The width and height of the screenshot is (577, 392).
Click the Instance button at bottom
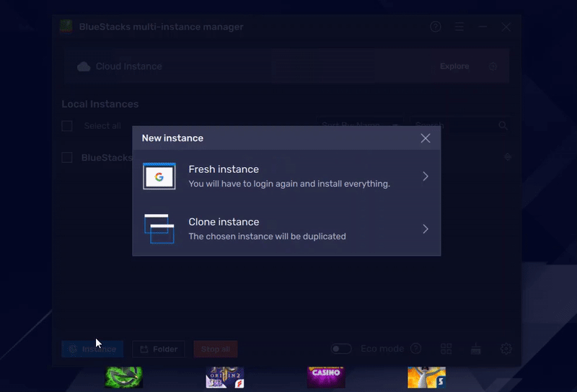(92, 349)
